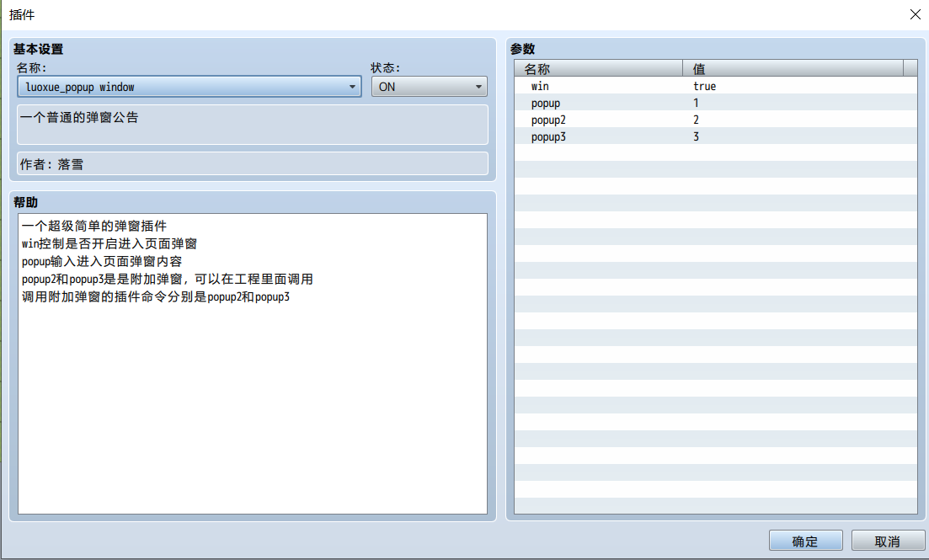Click the value 1 of popup

point(697,103)
